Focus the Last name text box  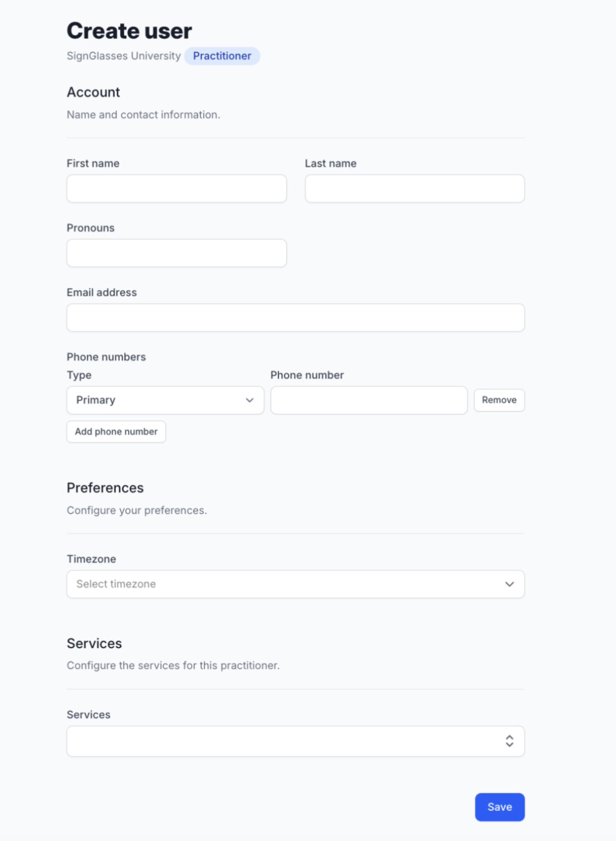[x=415, y=189]
